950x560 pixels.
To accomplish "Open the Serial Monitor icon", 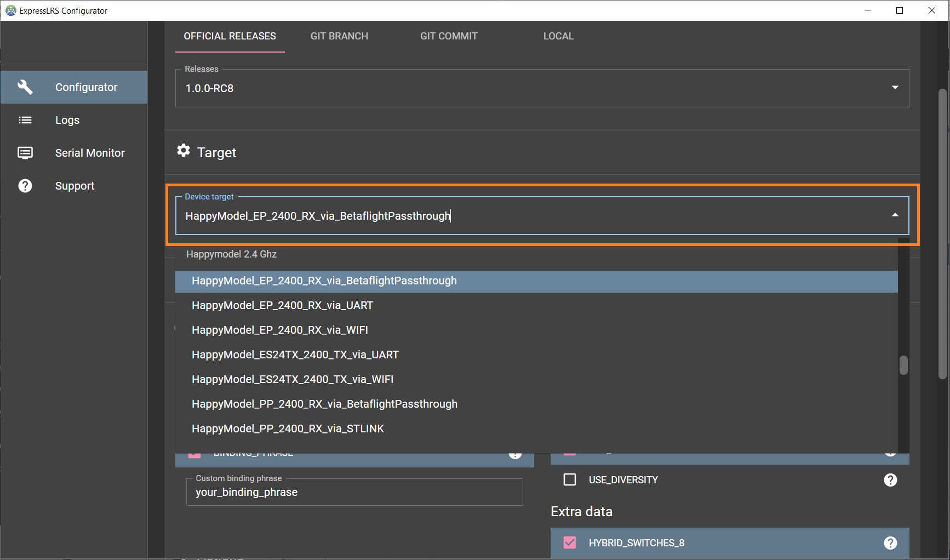I will click(x=25, y=153).
